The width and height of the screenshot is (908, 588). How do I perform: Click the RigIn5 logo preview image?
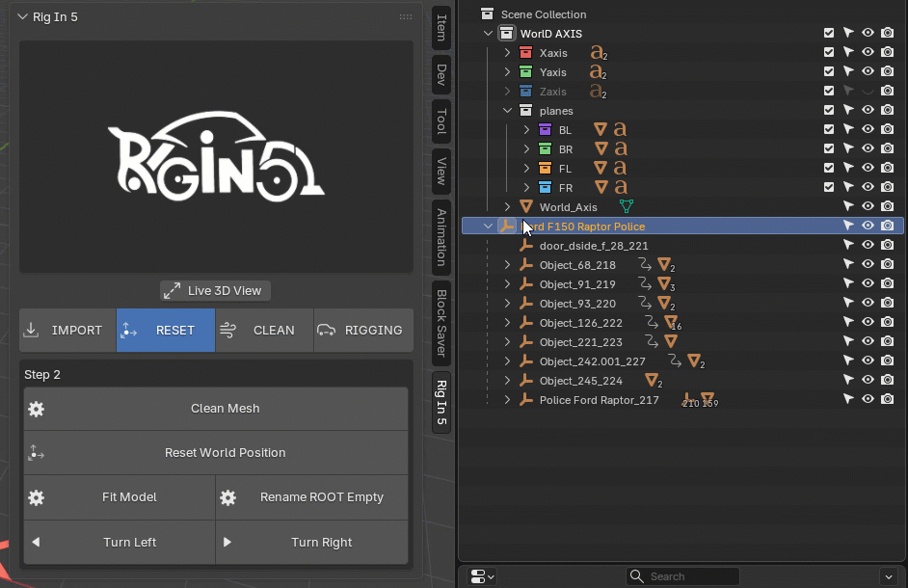coord(216,156)
